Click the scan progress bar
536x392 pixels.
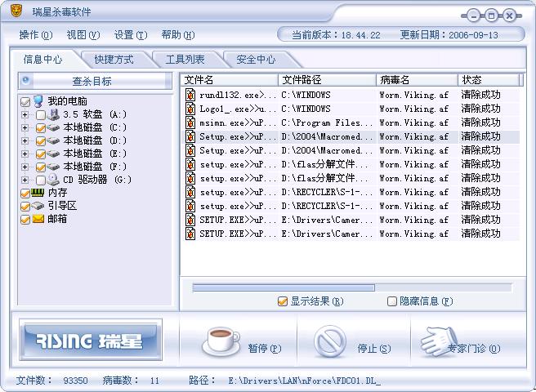352,287
